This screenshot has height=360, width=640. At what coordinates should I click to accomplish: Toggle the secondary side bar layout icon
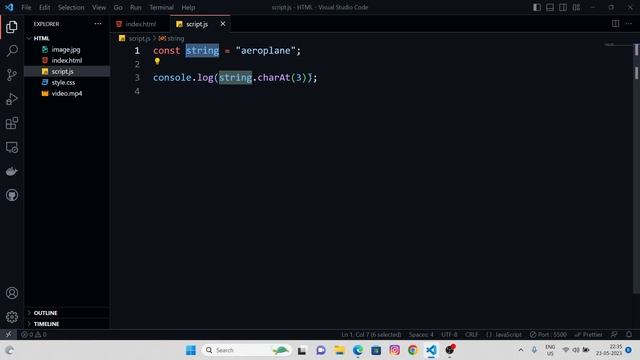[563, 7]
